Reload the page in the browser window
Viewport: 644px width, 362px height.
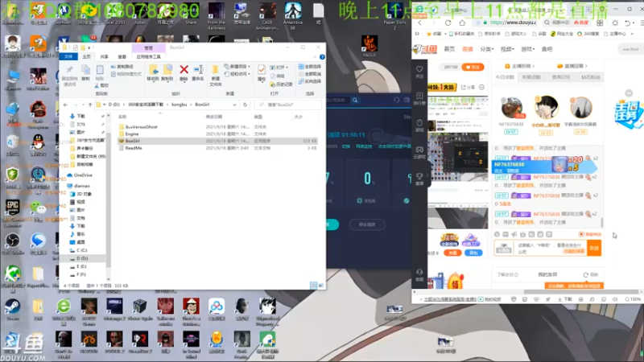click(x=448, y=23)
